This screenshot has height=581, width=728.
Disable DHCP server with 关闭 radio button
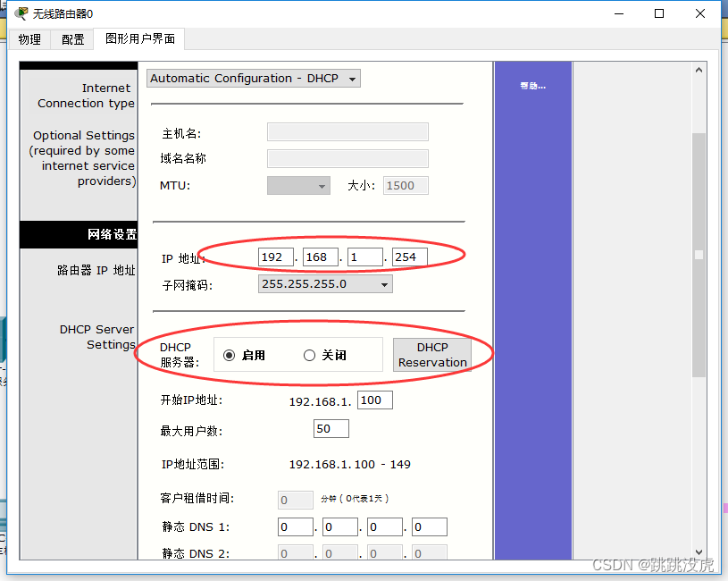pyautogui.click(x=310, y=356)
